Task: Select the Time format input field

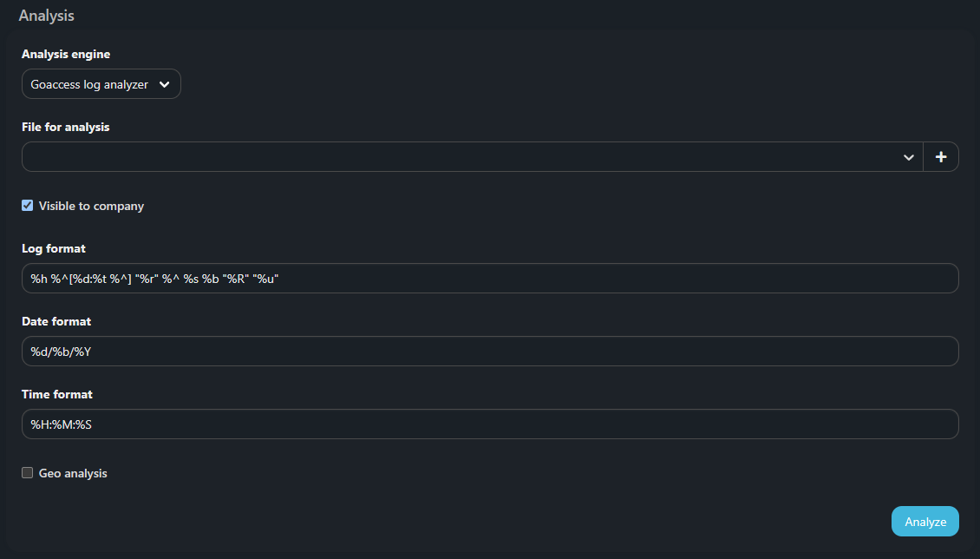Action: (x=490, y=424)
